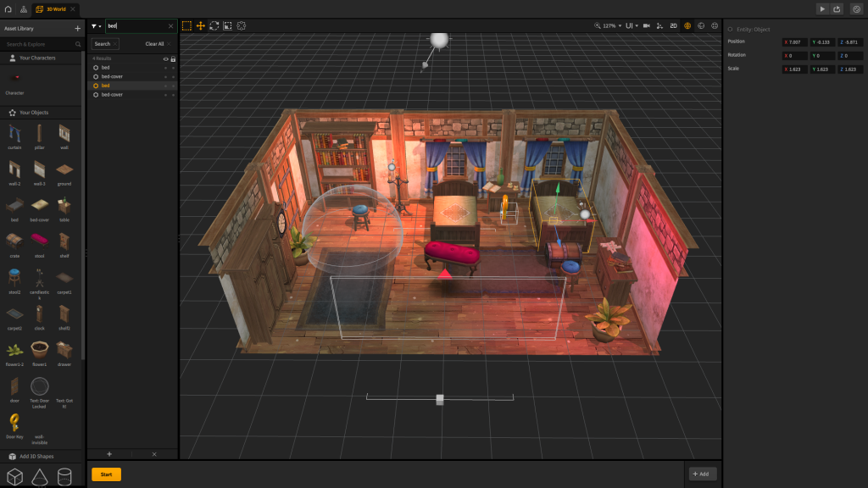Image resolution: width=868 pixels, height=488 pixels.
Task: Activate the rotate tool in the viewport toolbar
Action: point(214,25)
